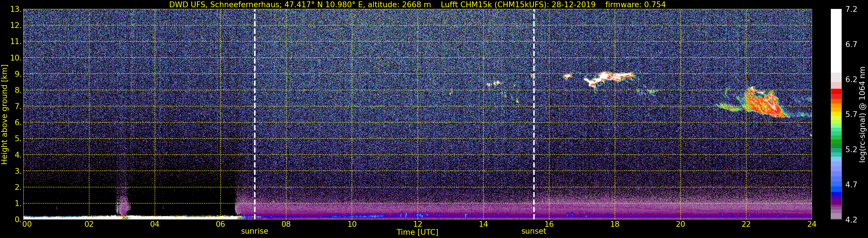The image size is (868, 238).
Task: Click the 'sunrise' label below the axis
Action: (254, 231)
